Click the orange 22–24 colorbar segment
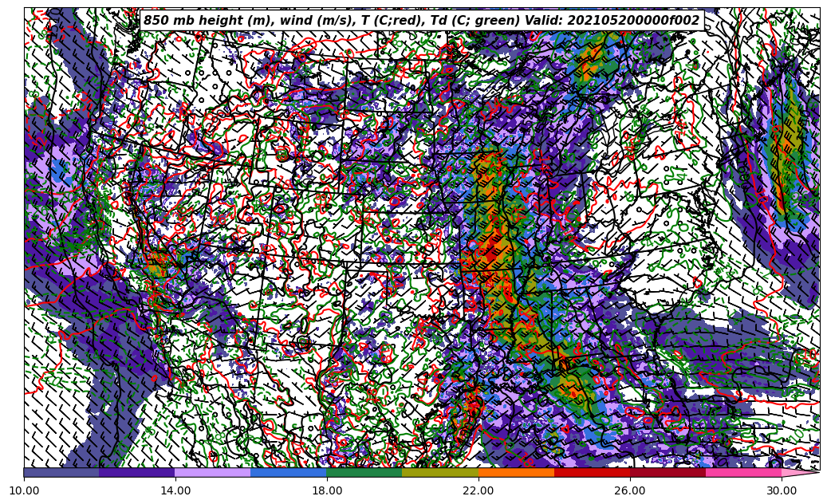The width and height of the screenshot is (827, 504). tap(516, 472)
